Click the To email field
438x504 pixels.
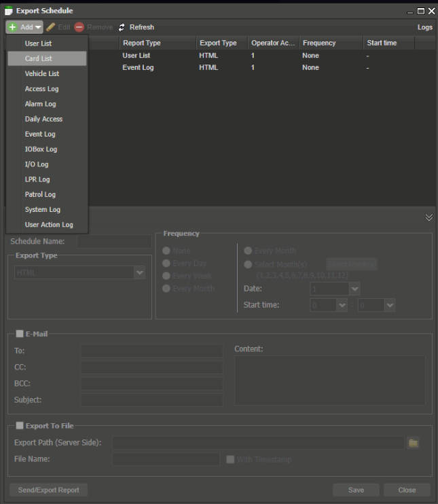pos(151,350)
